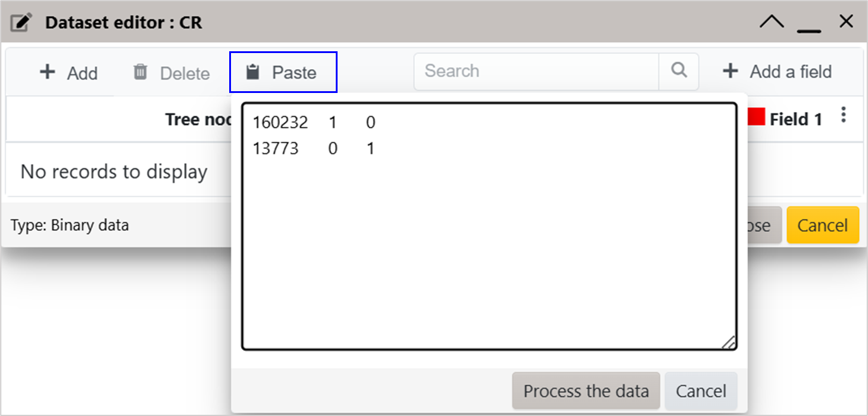
Task: Click inside the Search field
Action: 536,71
